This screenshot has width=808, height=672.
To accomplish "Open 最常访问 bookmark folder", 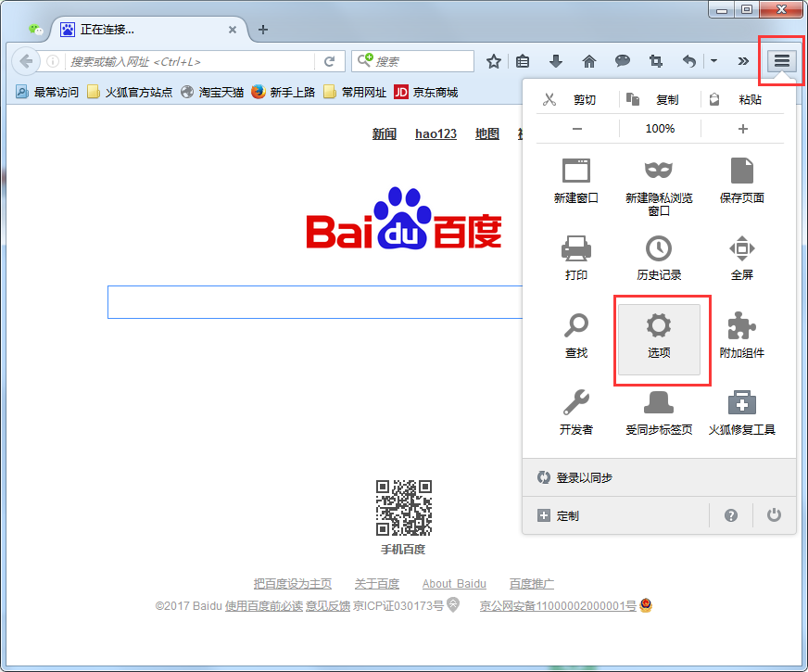I will coord(47,93).
